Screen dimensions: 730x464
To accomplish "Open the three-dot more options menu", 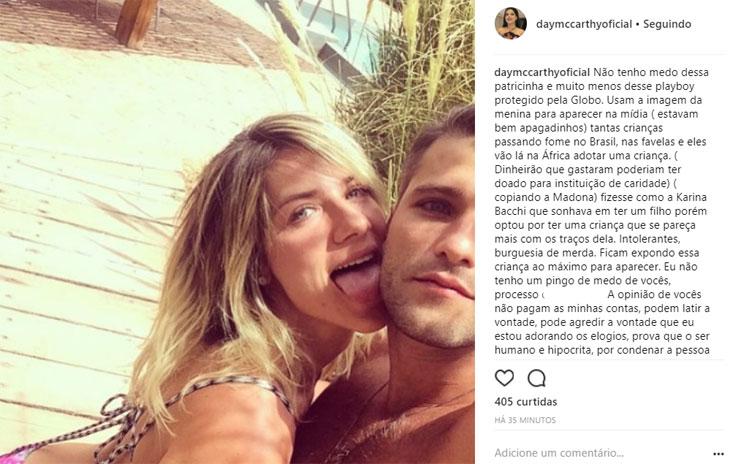I will pyautogui.click(x=718, y=454).
